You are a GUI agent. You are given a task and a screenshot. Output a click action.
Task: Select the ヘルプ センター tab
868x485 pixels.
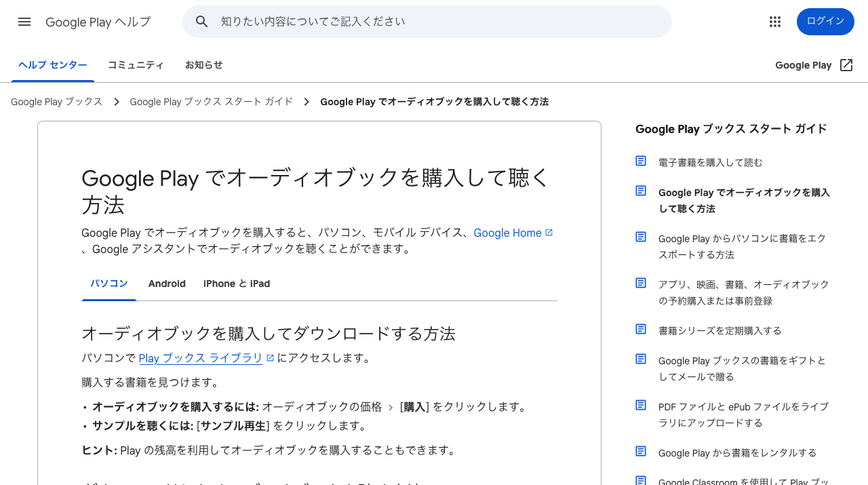(x=53, y=65)
